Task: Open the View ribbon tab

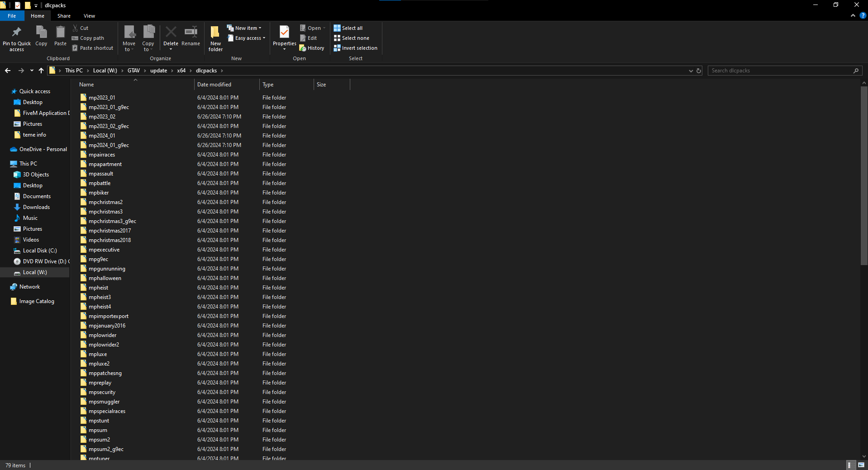Action: 89,16
